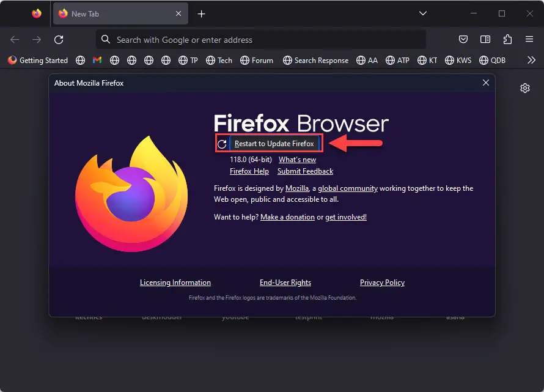Open the Submit Feedback link
The width and height of the screenshot is (544, 392).
pyautogui.click(x=305, y=171)
